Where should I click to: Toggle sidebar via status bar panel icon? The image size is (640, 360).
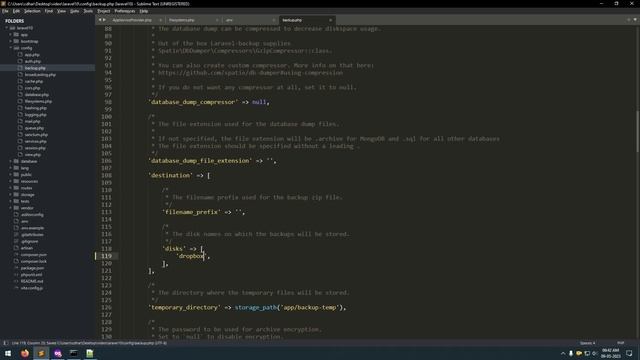(5, 343)
